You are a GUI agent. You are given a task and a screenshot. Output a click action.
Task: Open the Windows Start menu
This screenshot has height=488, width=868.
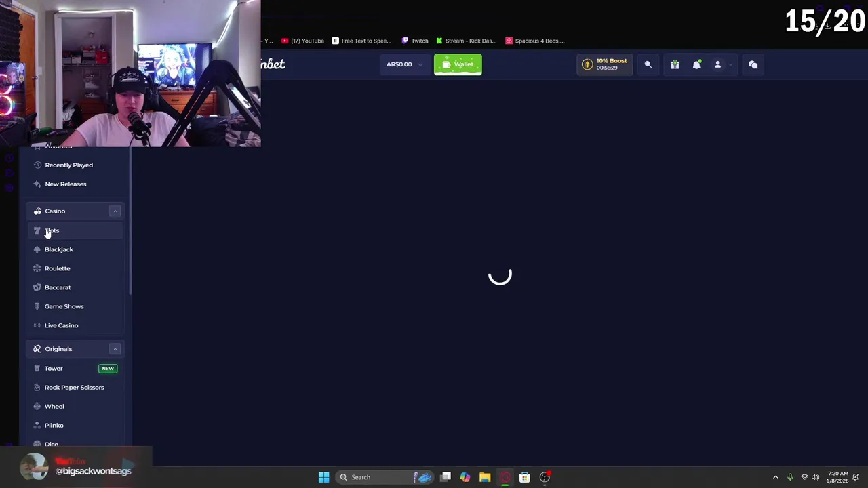323,477
